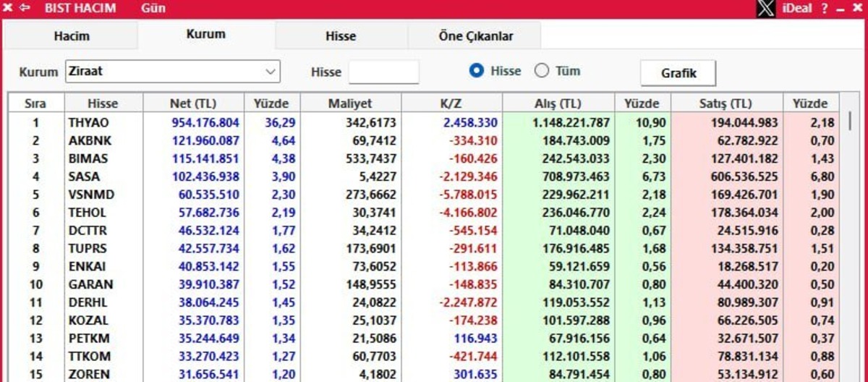Select the ENKAI stock row

[424, 266]
